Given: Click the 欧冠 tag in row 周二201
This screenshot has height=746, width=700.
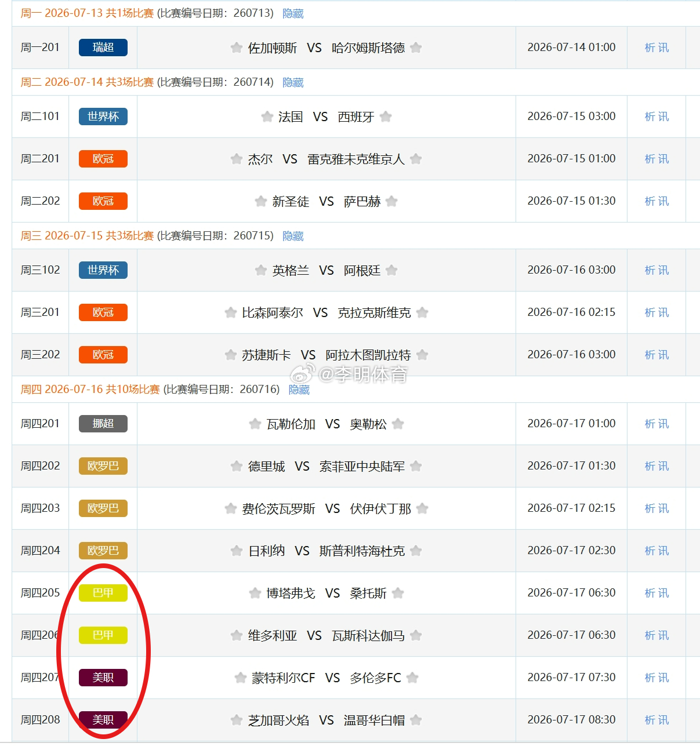Looking at the screenshot, I should point(103,159).
